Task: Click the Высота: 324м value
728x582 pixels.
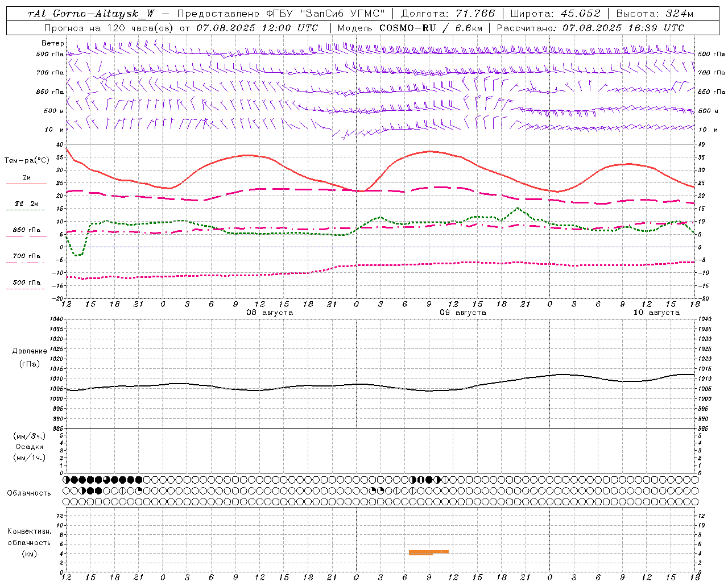Action: (655, 14)
